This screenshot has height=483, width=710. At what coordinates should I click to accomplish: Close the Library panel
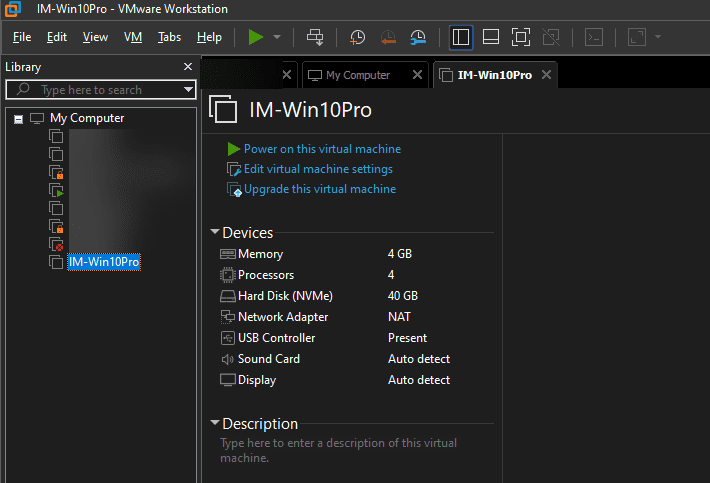[188, 67]
